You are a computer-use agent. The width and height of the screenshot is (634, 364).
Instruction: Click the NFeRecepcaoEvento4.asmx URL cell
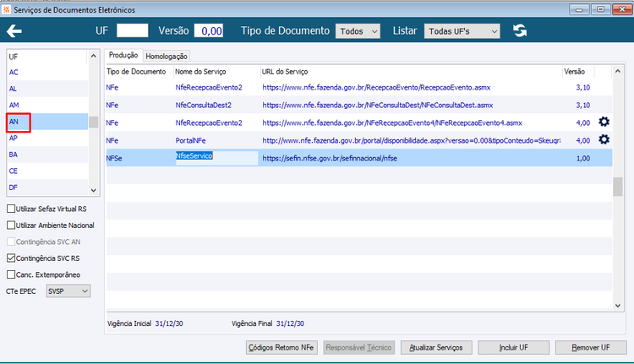click(392, 122)
